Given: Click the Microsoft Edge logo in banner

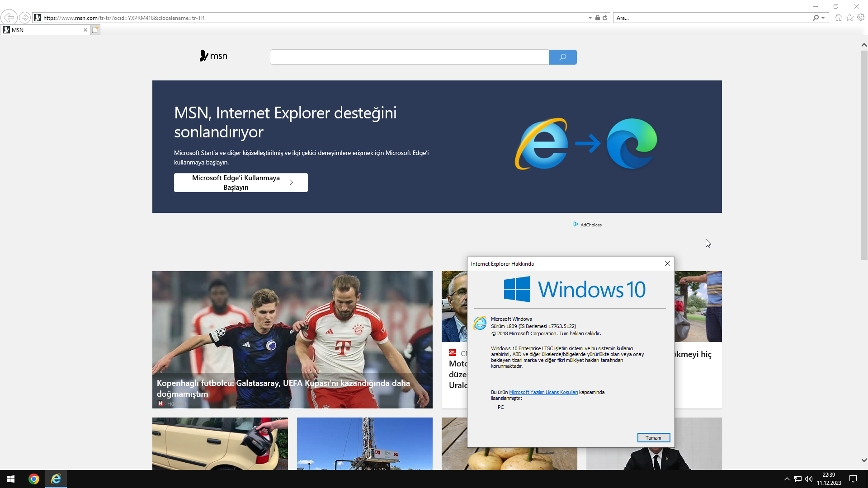Looking at the screenshot, I should (x=632, y=144).
